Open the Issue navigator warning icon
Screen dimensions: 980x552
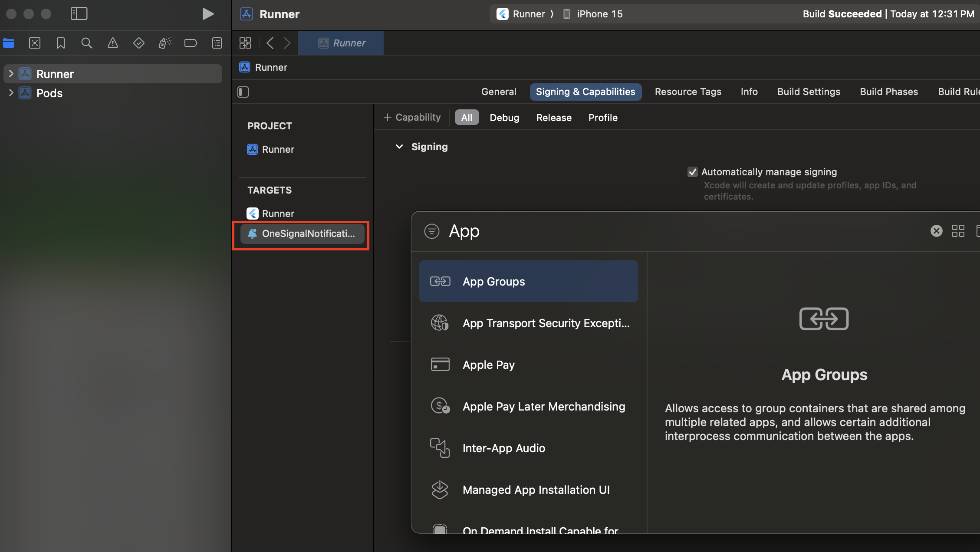113,43
